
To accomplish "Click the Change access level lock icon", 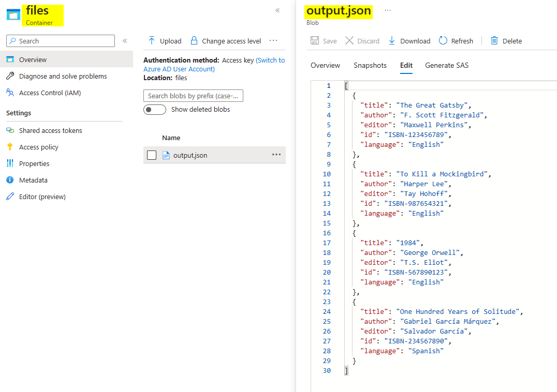I will (x=194, y=41).
